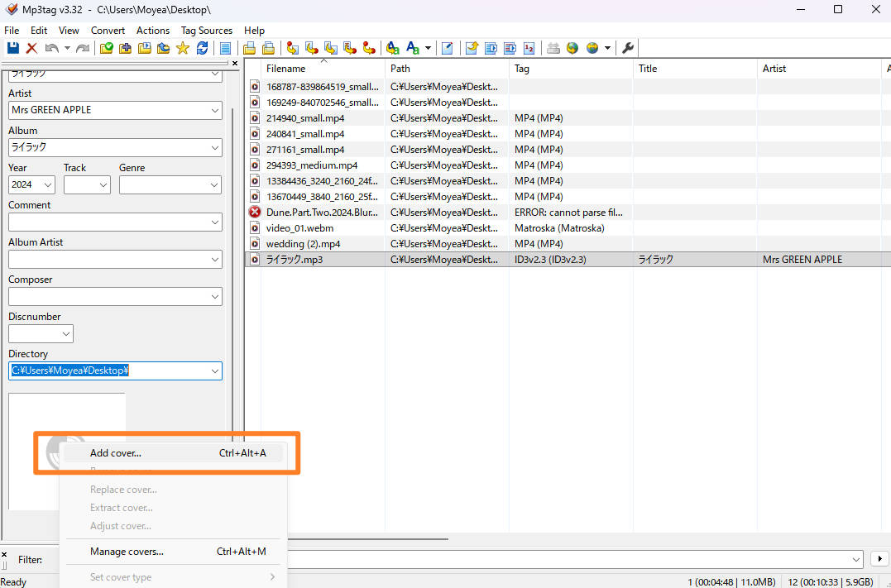891x588 pixels.
Task: Open the Directory dropdown arrow
Action: point(215,371)
